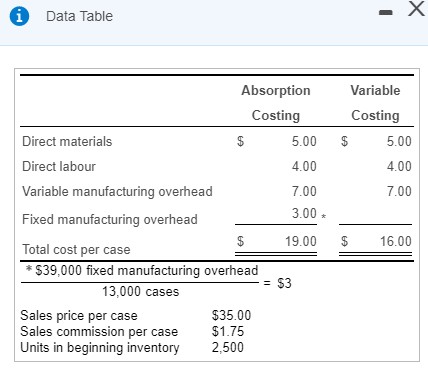This screenshot has width=428, height=371.
Task: Select the 'Direct materials' row label
Action: tap(67, 141)
